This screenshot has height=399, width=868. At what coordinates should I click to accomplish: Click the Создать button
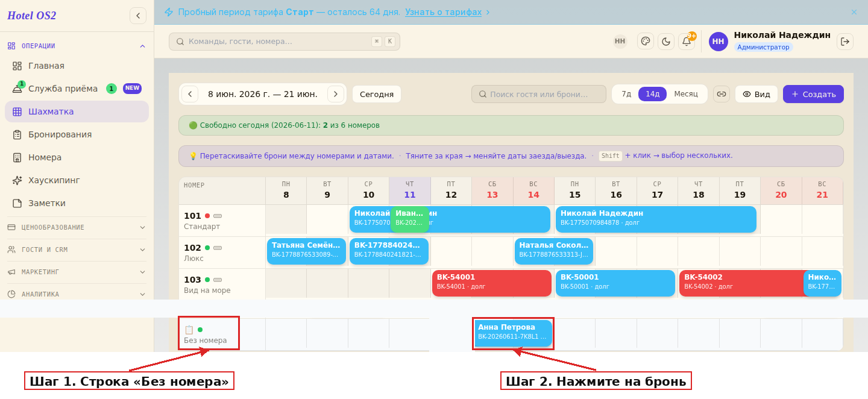click(x=813, y=94)
